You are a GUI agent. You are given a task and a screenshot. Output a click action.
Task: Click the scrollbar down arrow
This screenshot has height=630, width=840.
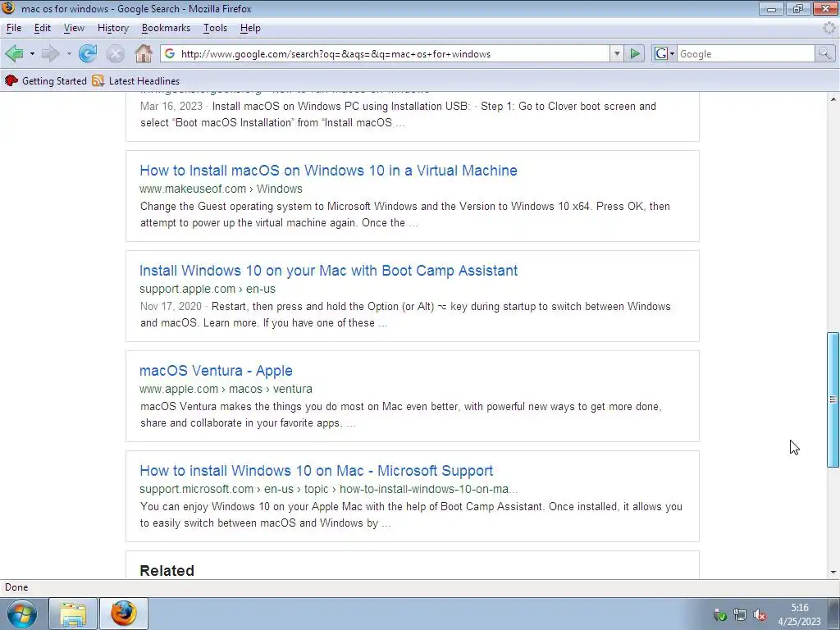(833, 572)
